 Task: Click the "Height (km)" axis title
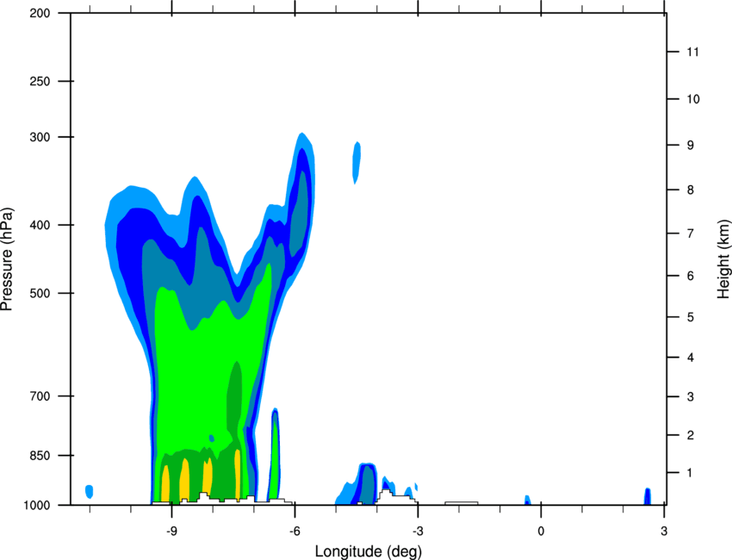(x=723, y=259)
